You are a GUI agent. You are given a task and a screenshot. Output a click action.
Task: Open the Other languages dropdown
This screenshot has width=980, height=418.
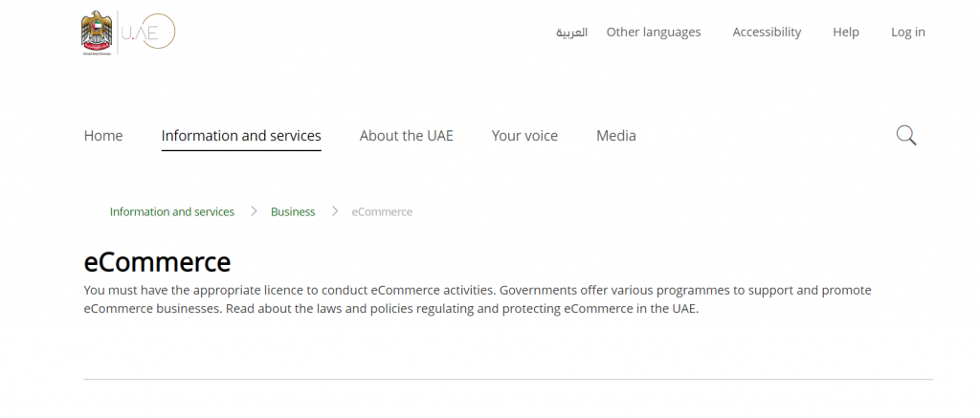tap(654, 32)
